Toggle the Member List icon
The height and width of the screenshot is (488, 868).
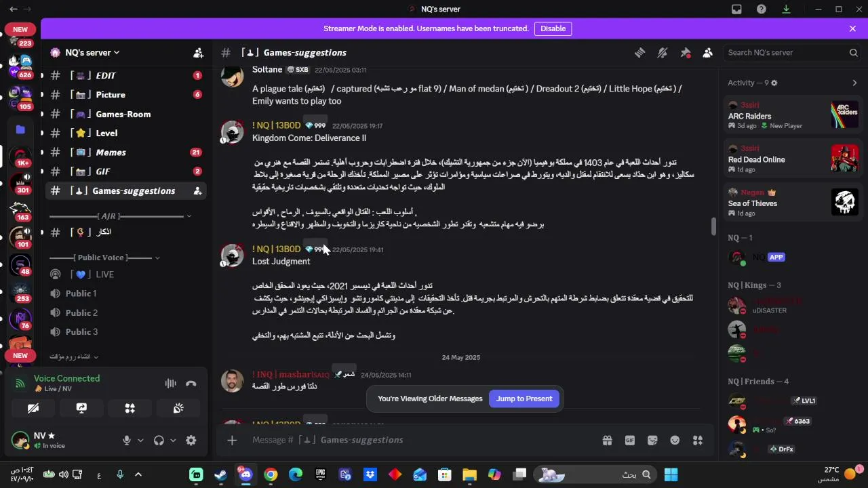click(x=708, y=53)
